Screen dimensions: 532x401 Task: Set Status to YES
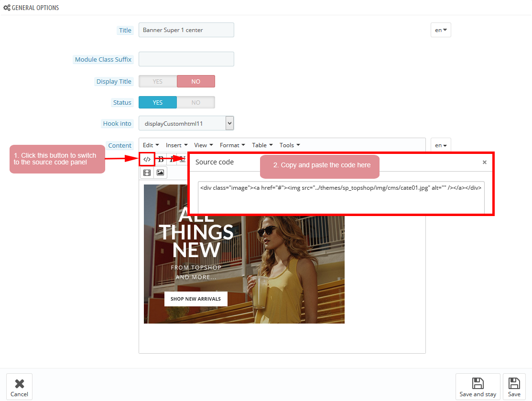point(158,102)
